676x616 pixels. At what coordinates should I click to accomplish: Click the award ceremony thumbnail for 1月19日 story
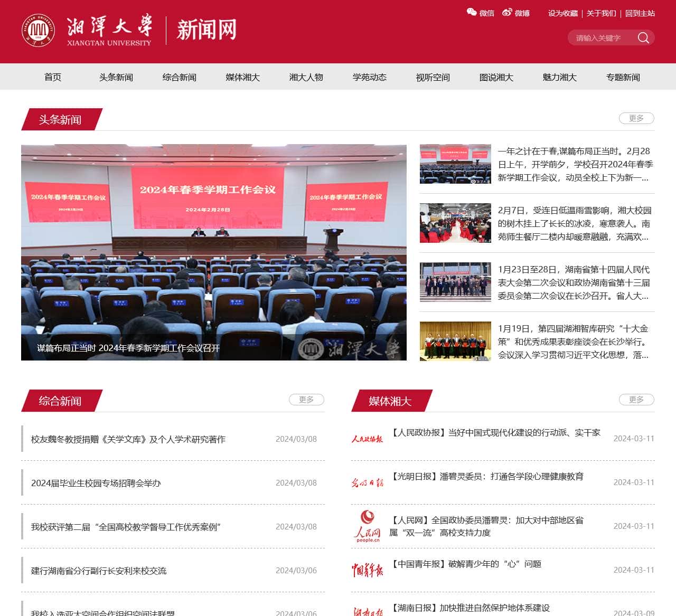point(455,341)
